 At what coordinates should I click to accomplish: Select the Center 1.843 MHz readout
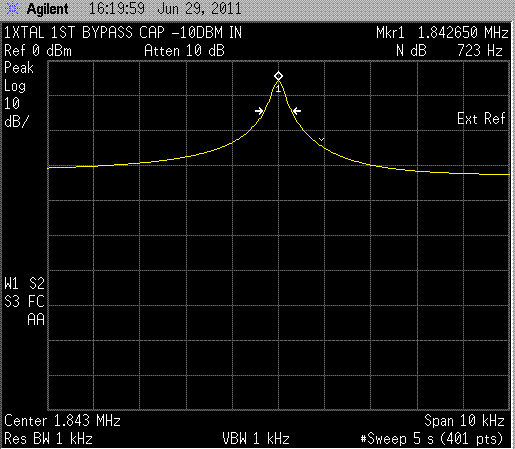[x=62, y=421]
